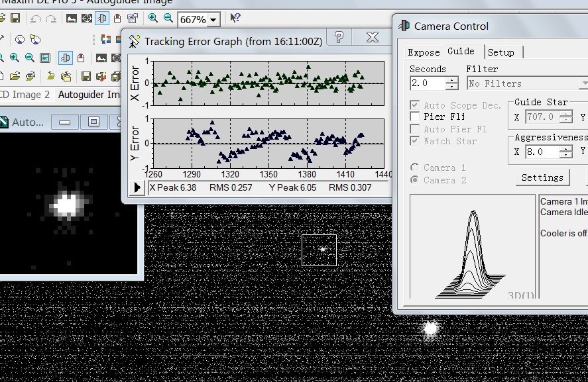Click the white palette-shaped icon in second toolbar row
The width and height of the screenshot is (588, 382).
pyautogui.click(x=19, y=39)
